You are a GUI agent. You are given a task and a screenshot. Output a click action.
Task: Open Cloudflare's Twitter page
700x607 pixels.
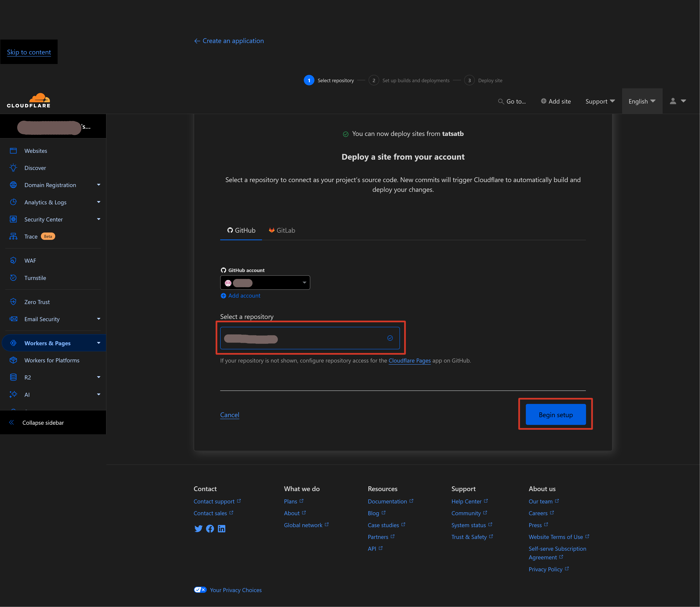pyautogui.click(x=198, y=528)
